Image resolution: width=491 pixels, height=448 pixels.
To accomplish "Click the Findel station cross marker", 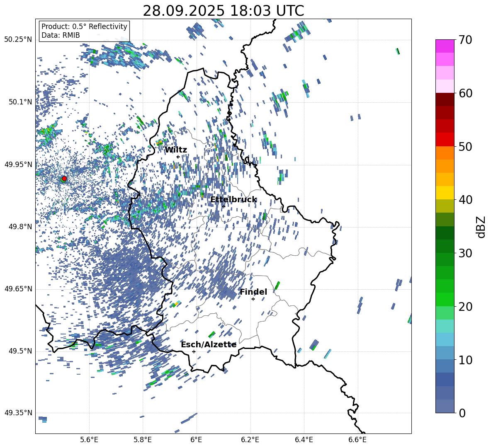I will [x=253, y=299].
